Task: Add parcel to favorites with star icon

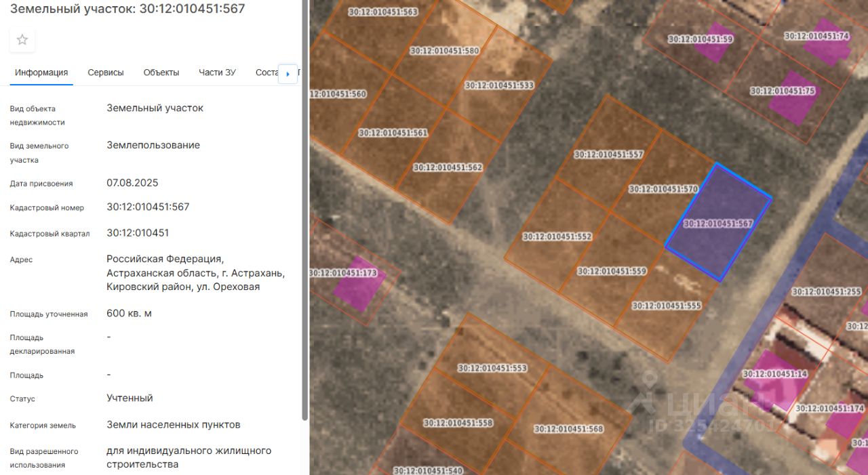Action: click(22, 40)
